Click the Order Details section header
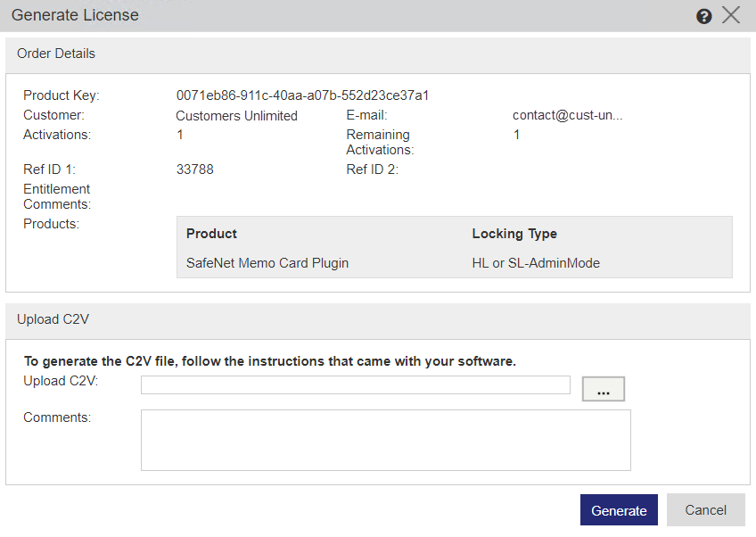Image resolution: width=756 pixels, height=537 pixels. [55, 54]
